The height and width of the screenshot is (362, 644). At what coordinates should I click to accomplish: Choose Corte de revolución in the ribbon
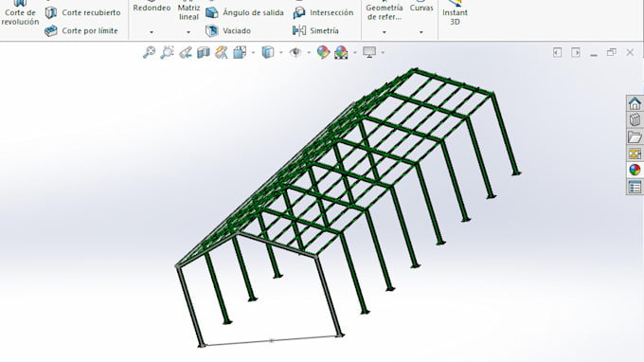tap(20, 14)
